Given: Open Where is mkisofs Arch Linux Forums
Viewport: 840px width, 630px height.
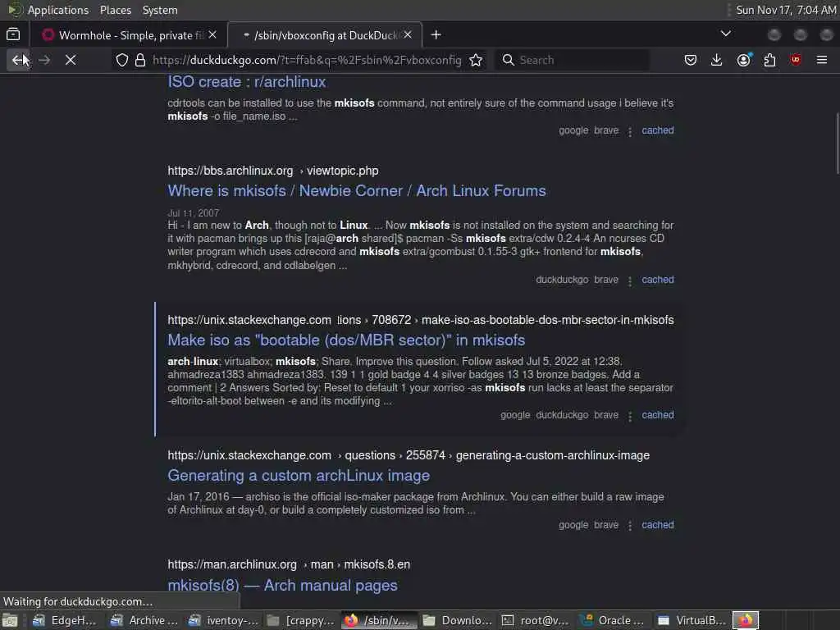Looking at the screenshot, I should pyautogui.click(x=357, y=190).
